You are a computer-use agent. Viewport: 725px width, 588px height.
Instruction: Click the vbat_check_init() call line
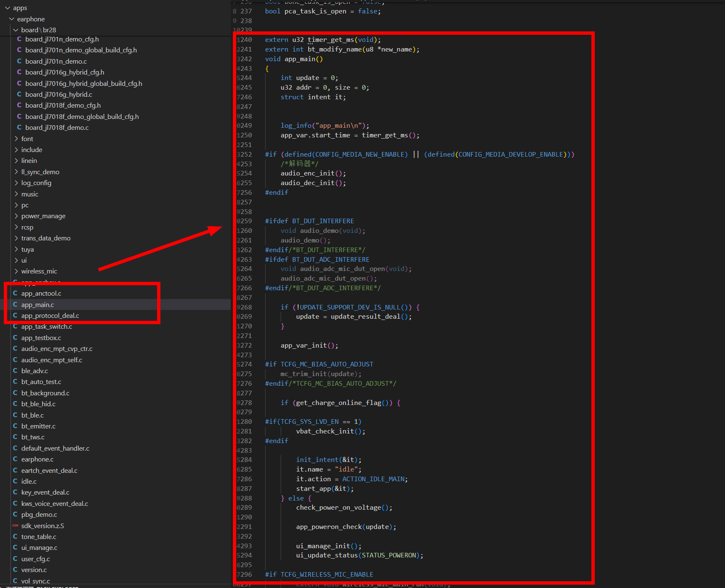click(330, 431)
